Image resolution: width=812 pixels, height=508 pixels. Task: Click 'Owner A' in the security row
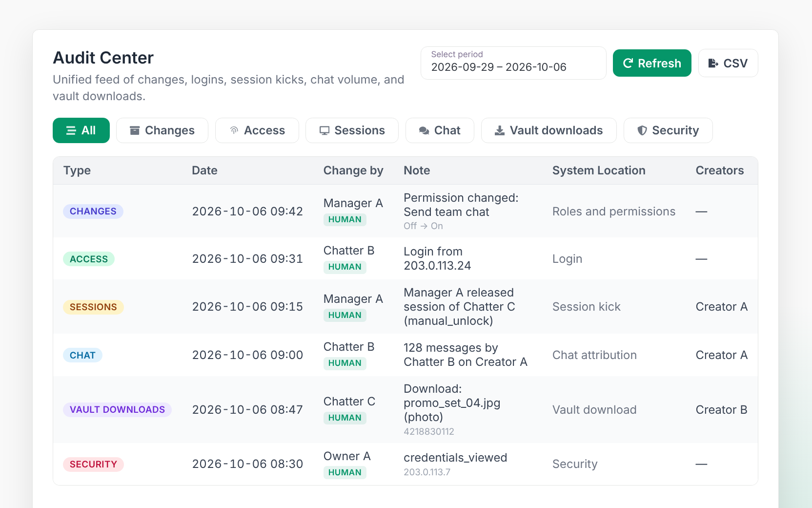click(347, 456)
